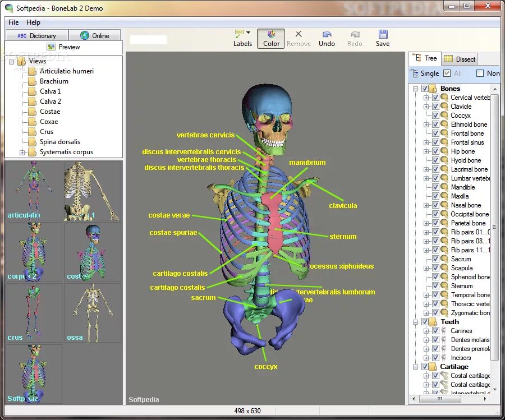Toggle the None checkbox

point(480,73)
